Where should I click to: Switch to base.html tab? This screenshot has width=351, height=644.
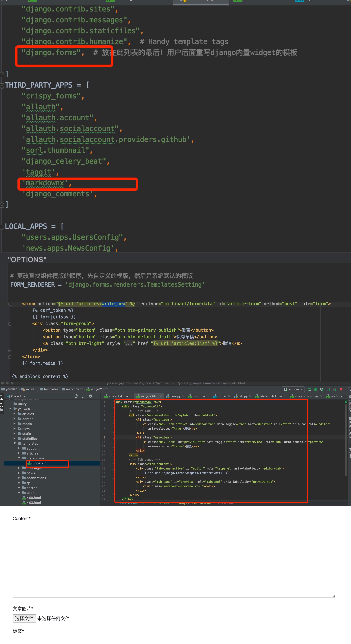199,396
